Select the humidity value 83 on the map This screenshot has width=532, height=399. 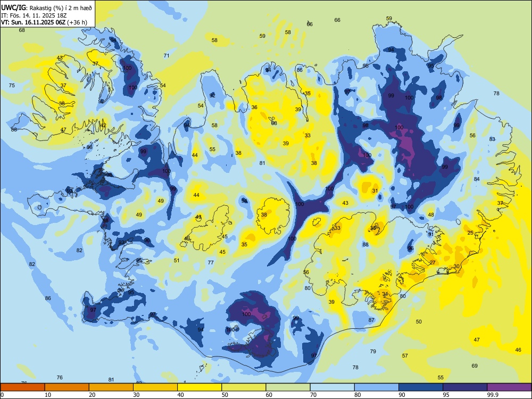pyautogui.click(x=492, y=139)
